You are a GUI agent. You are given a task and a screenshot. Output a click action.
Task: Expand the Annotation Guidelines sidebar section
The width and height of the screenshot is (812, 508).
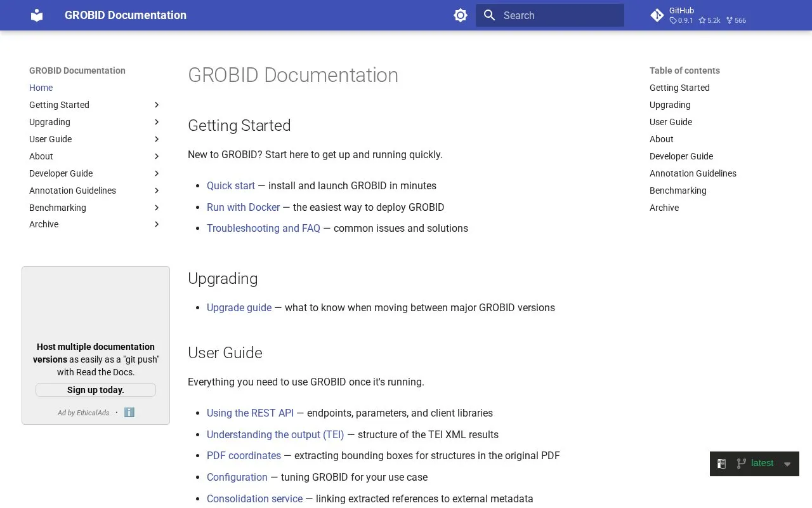pos(157,190)
